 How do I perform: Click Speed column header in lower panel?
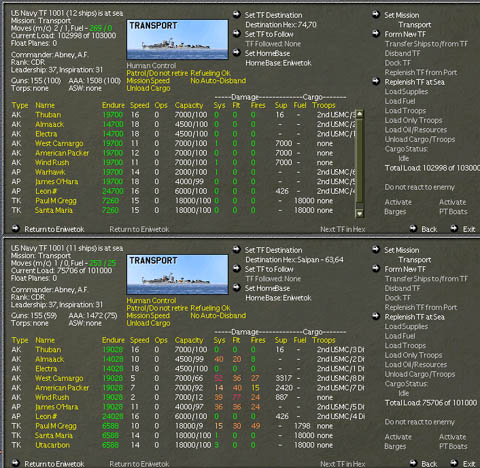coord(140,340)
